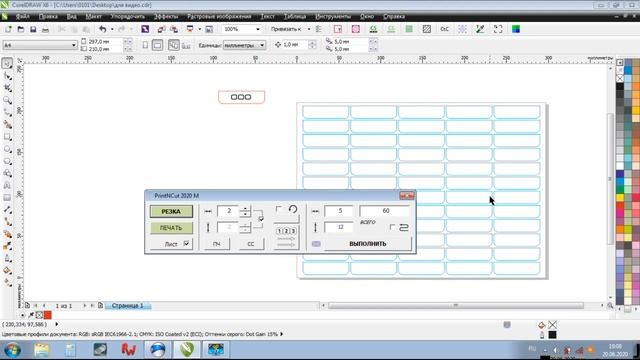Click the ВЫПОЛНИТЬ button

coord(368,244)
